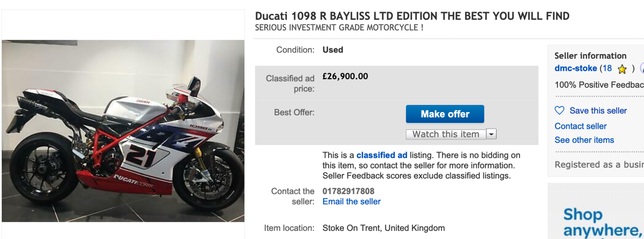Image resolution: width=644 pixels, height=239 pixels.
Task: Click the Ducati 1098 R listing title
Action: [x=412, y=16]
